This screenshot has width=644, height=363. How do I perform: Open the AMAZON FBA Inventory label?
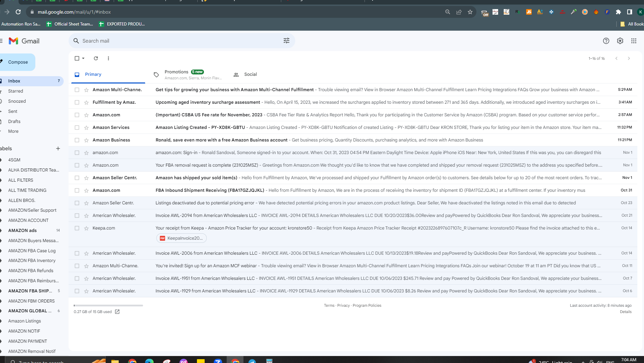pos(32,261)
